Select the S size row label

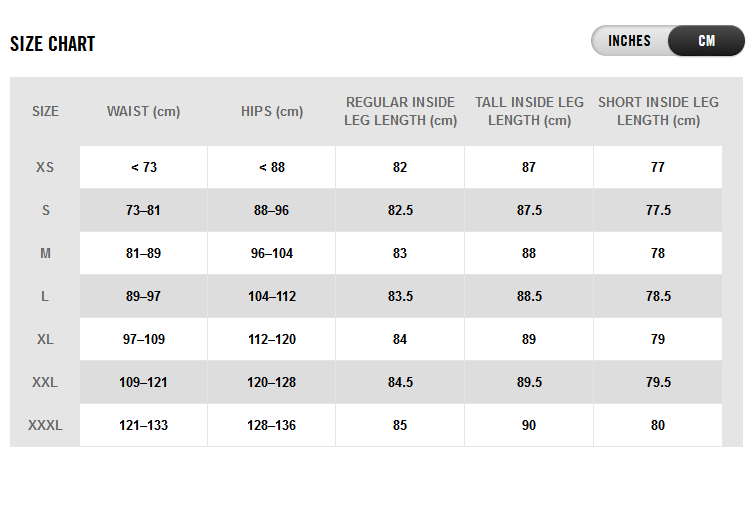(x=45, y=211)
